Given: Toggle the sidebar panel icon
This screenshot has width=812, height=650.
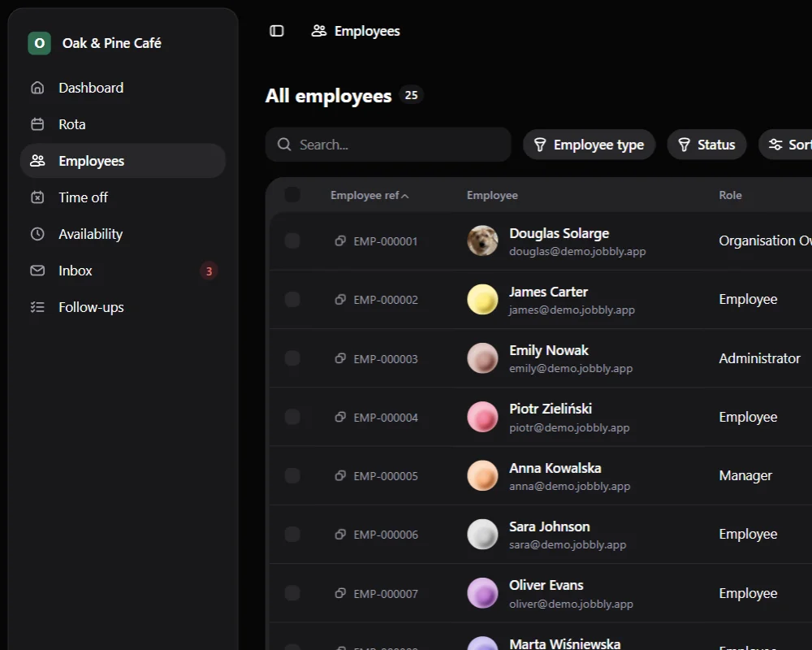Looking at the screenshot, I should click(277, 31).
